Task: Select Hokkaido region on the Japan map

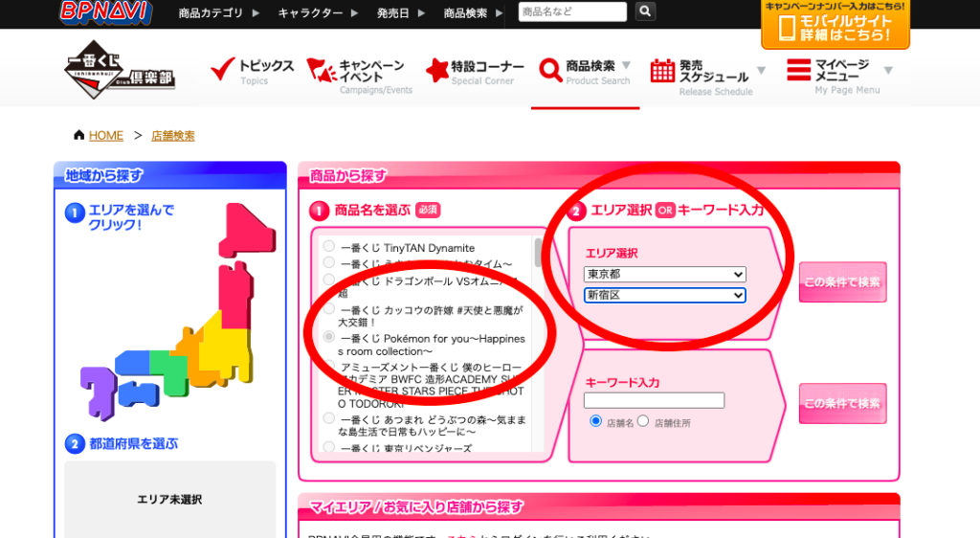Action: tap(247, 230)
